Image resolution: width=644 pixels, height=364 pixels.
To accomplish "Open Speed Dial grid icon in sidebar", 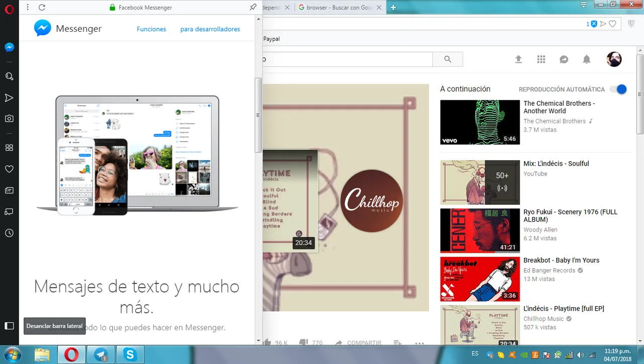I will pyautogui.click(x=9, y=148).
